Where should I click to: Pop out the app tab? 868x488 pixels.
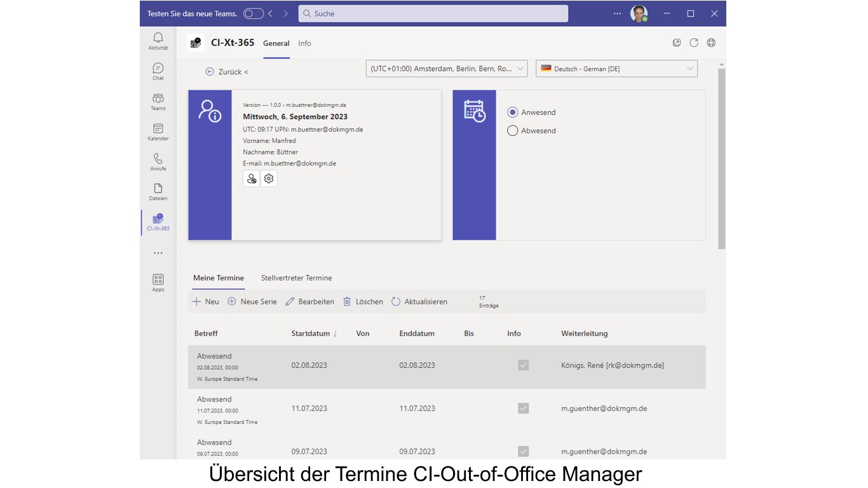point(677,43)
